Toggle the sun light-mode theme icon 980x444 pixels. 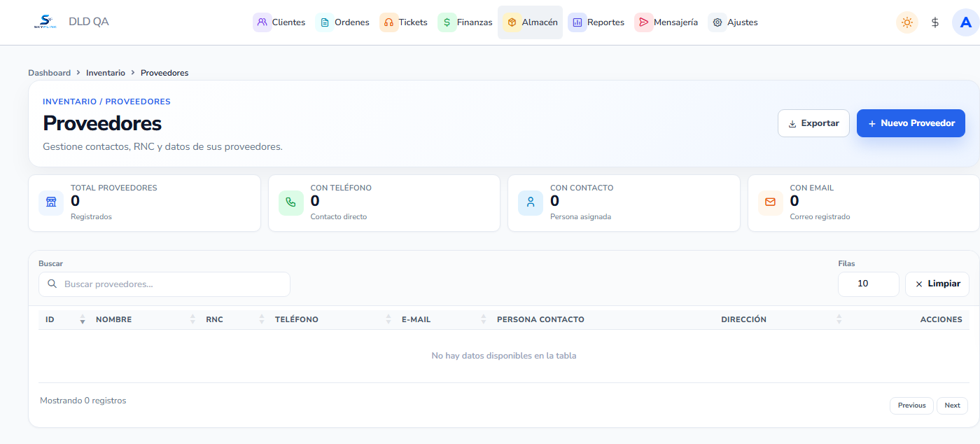[907, 22]
